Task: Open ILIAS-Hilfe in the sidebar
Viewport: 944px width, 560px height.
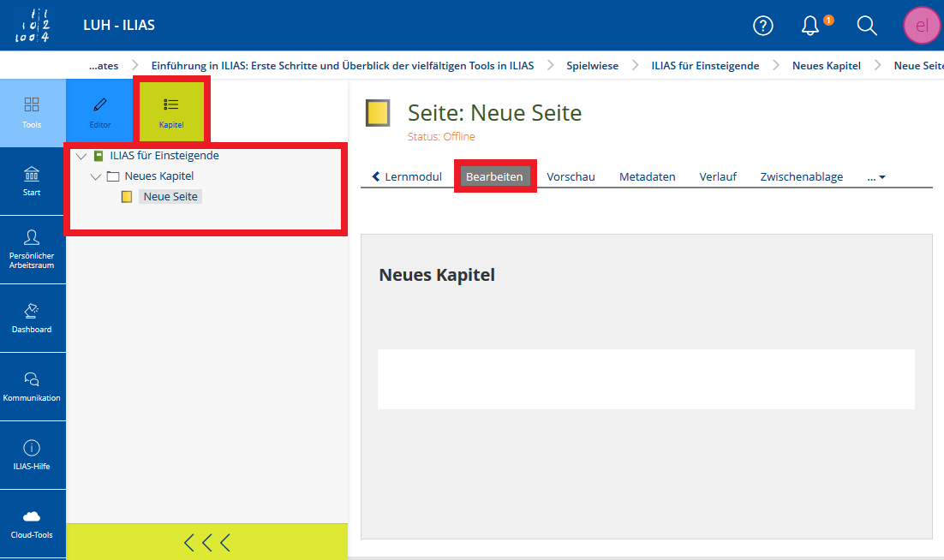Action: click(32, 456)
